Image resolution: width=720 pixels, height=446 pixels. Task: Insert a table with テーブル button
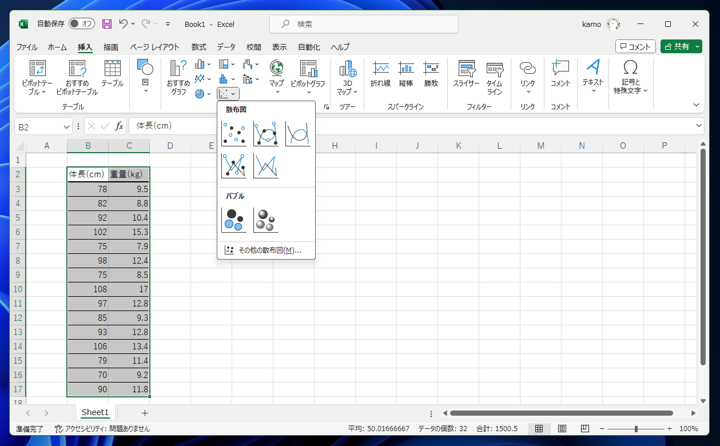click(x=112, y=73)
